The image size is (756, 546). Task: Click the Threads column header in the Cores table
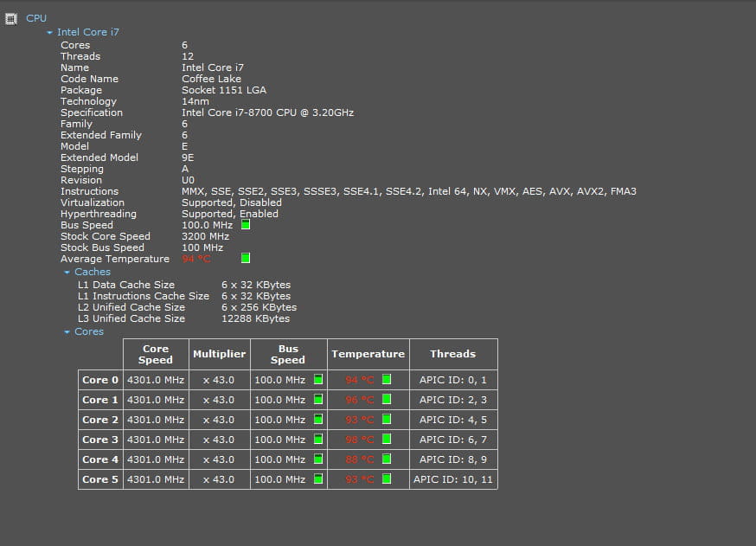[x=453, y=354]
